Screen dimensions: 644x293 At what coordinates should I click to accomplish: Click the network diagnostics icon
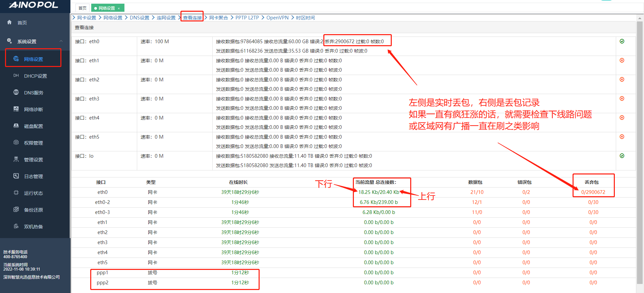coord(16,109)
